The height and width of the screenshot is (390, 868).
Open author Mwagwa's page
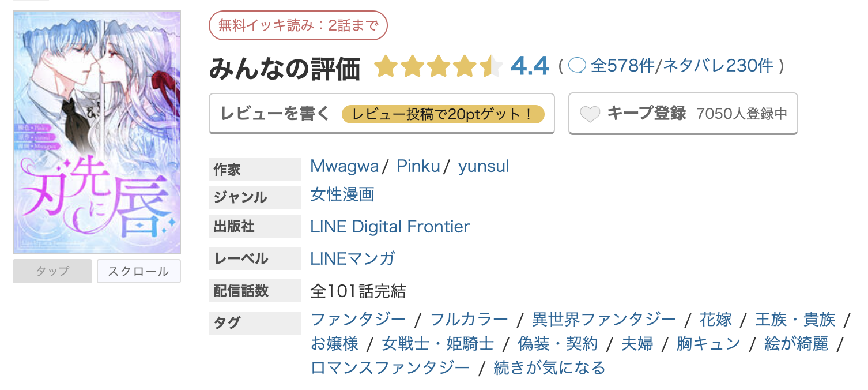point(344,167)
